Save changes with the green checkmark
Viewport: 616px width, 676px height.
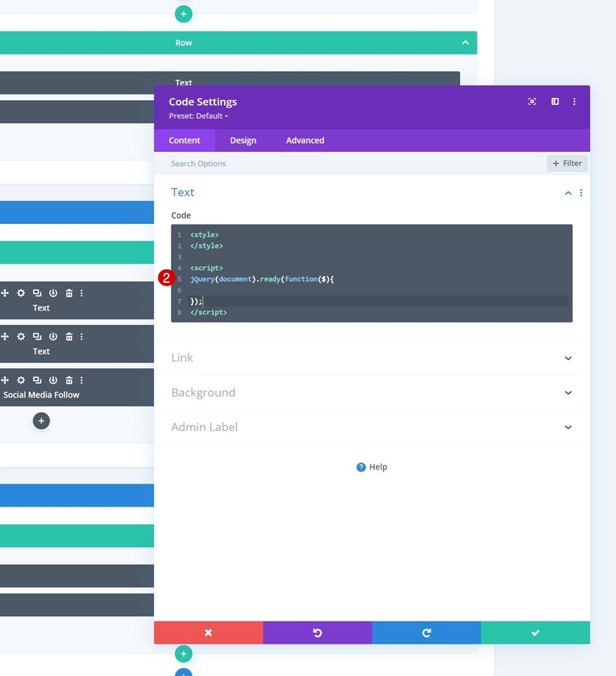(535, 633)
